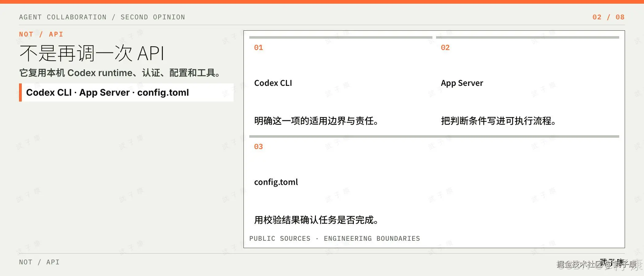The width and height of the screenshot is (644, 276).
Task: Click the text '明确这一项的适用边界与责任。'
Action: (316, 121)
